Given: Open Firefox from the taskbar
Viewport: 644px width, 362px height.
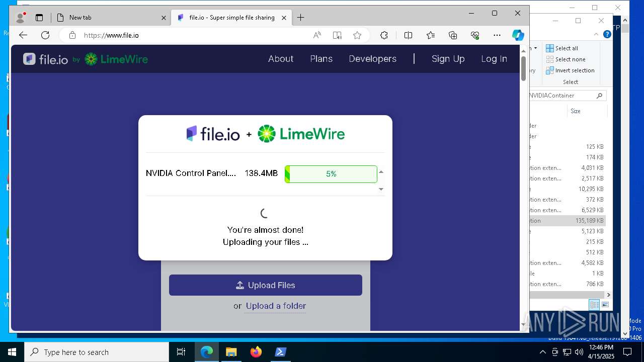Looking at the screenshot, I should 256,352.
